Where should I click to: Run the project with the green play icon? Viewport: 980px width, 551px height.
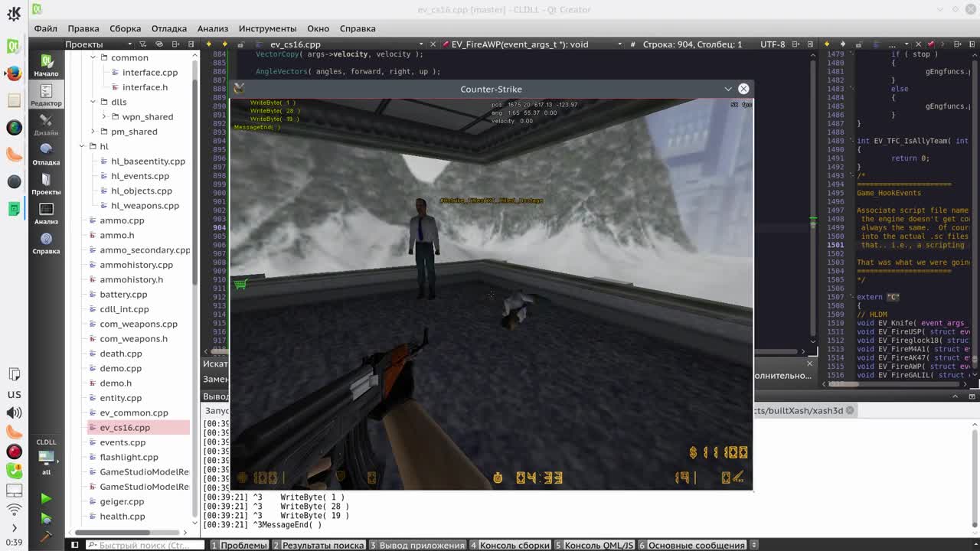point(45,498)
